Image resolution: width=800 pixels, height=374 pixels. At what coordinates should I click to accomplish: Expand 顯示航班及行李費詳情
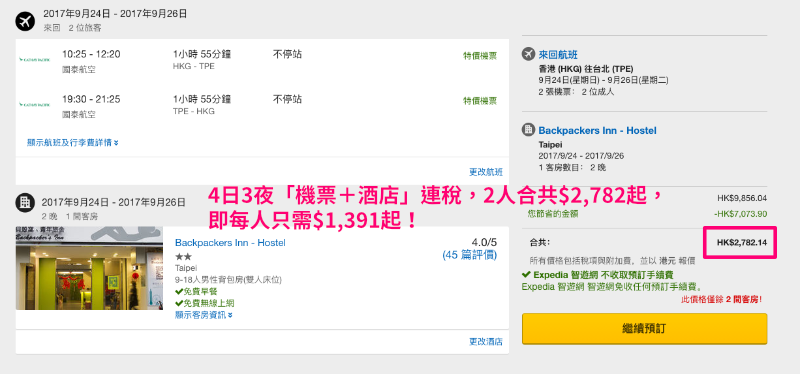73,142
